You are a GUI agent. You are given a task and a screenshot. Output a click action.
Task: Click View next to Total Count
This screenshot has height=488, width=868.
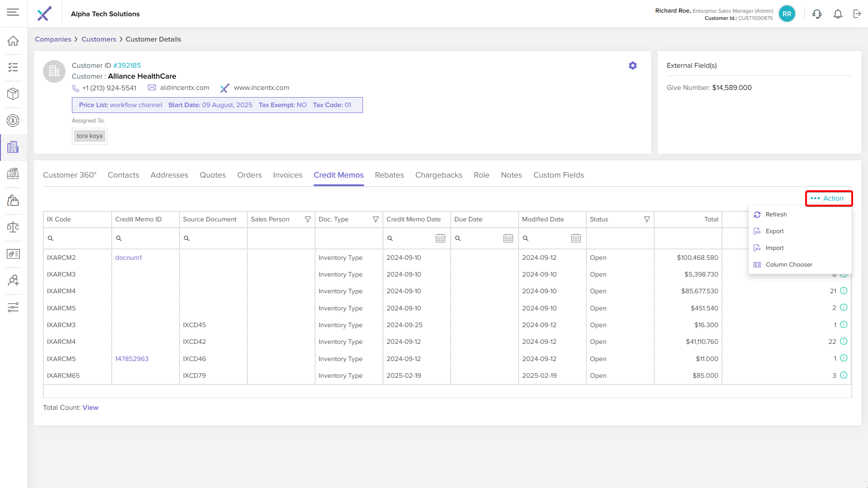coord(90,408)
